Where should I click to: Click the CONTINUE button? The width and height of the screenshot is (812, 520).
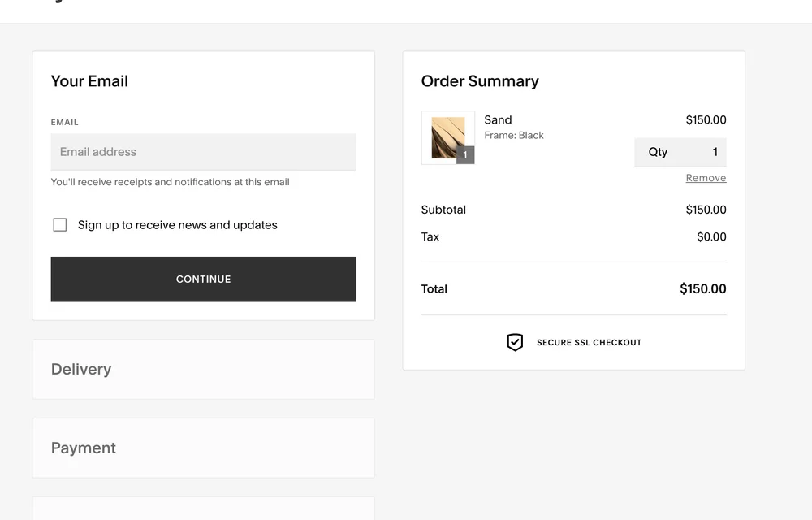[204, 279]
